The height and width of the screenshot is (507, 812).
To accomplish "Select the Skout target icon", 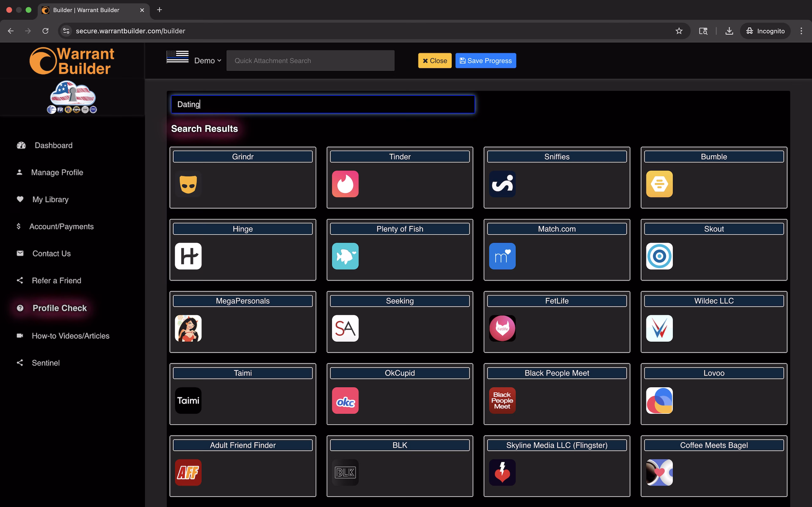I will coord(659,256).
